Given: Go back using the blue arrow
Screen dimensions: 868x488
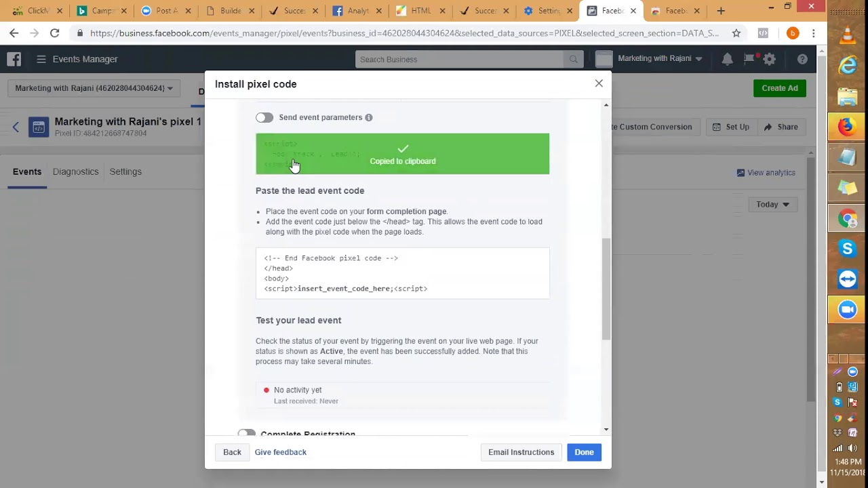Looking at the screenshot, I should pyautogui.click(x=16, y=127).
